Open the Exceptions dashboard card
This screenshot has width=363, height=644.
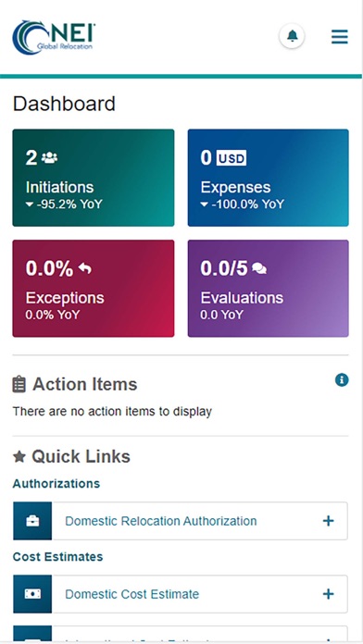pos(94,289)
